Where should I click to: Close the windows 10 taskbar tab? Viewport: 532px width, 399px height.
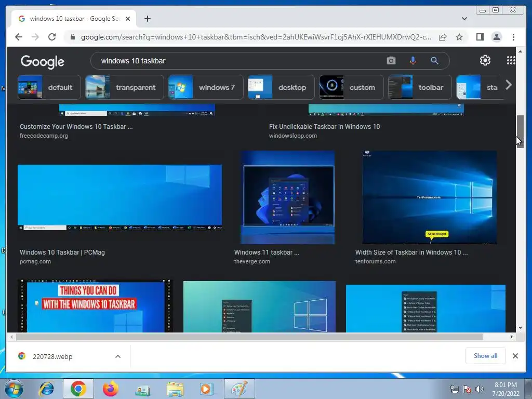click(x=128, y=19)
